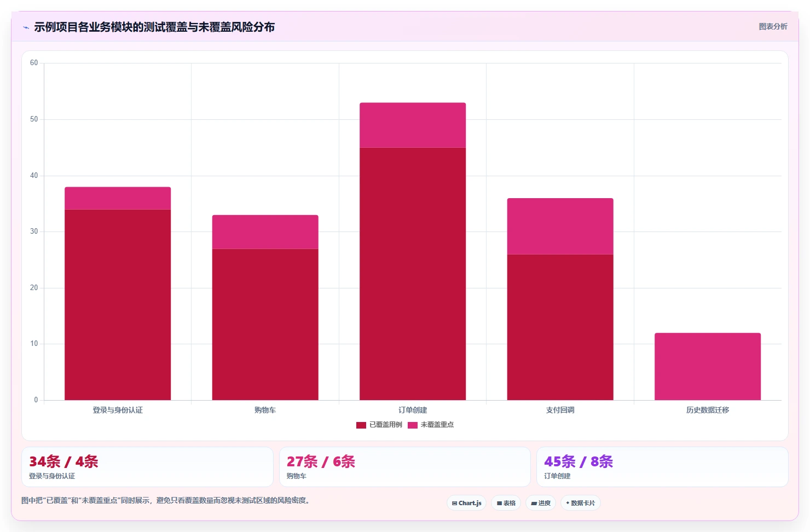Viewport: 810px width, 532px height.
Task: Click the 历史数据迁移 axis label
Action: (708, 410)
